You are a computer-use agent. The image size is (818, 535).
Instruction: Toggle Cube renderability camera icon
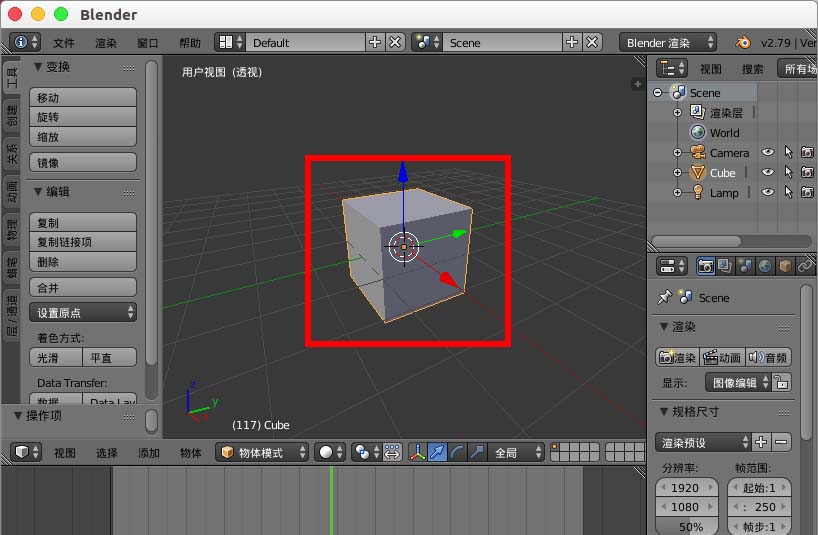coord(808,172)
